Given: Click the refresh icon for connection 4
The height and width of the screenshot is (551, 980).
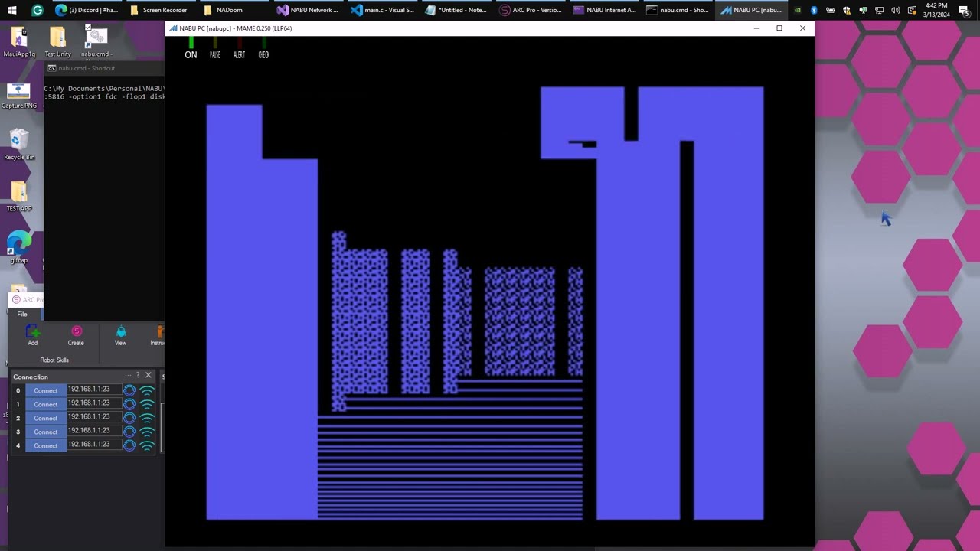Looking at the screenshot, I should pyautogui.click(x=129, y=445).
